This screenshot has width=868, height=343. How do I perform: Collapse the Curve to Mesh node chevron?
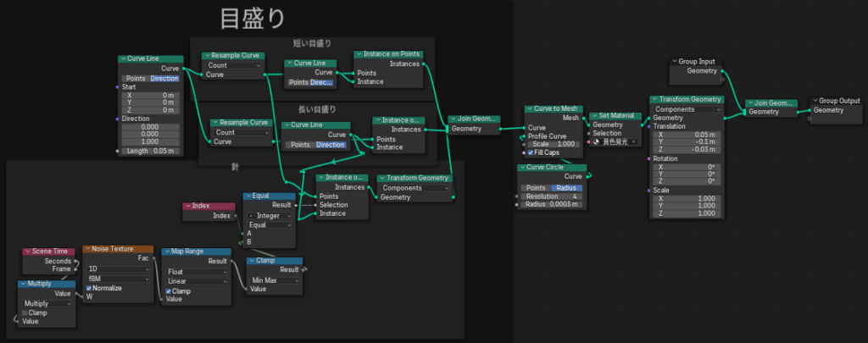point(528,109)
